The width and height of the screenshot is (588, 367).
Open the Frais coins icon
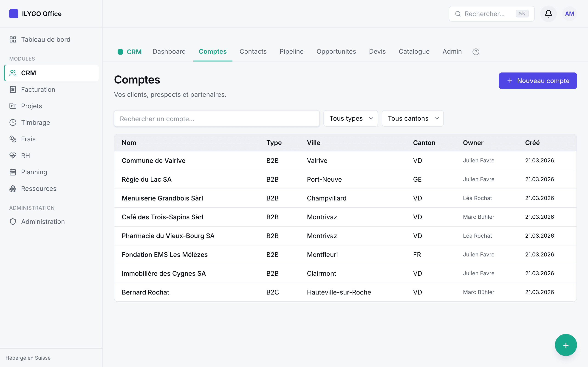point(13,139)
